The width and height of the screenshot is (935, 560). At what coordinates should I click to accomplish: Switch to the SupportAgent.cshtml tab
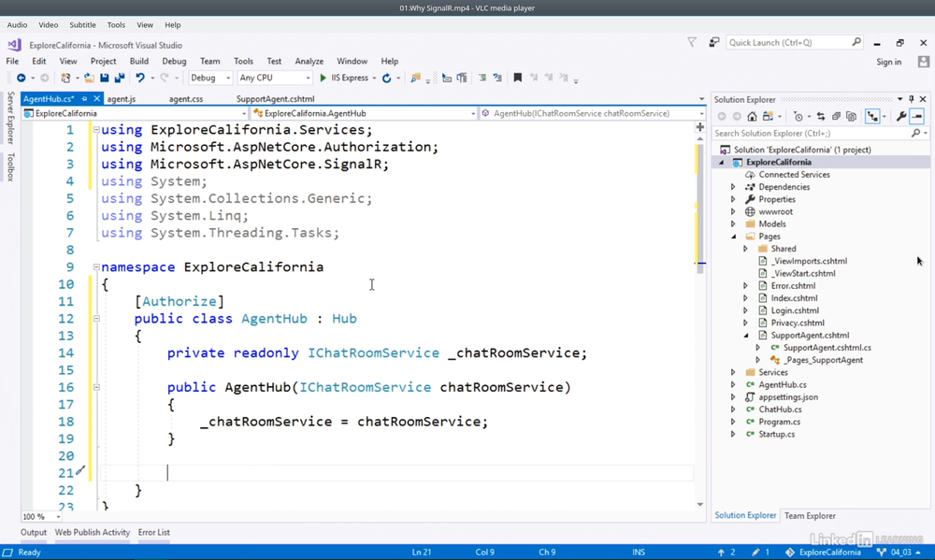(275, 99)
